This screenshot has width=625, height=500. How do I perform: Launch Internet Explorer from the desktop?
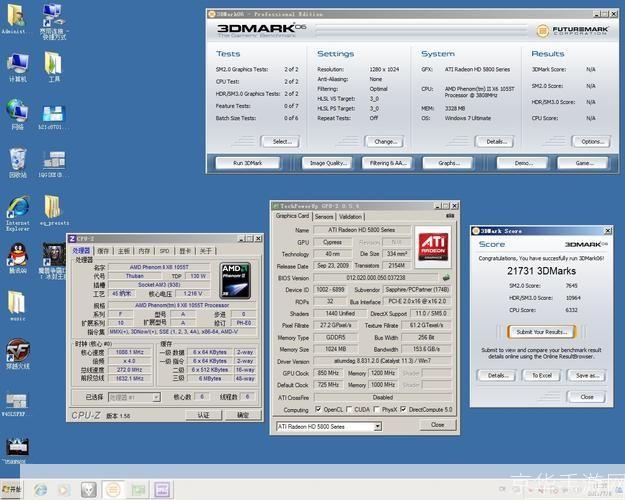18,213
